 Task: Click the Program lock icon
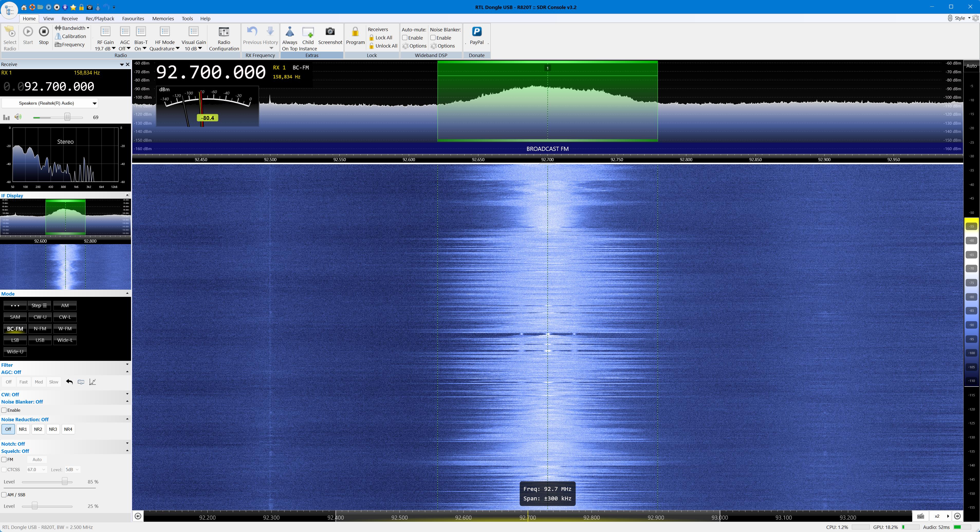pyautogui.click(x=355, y=32)
